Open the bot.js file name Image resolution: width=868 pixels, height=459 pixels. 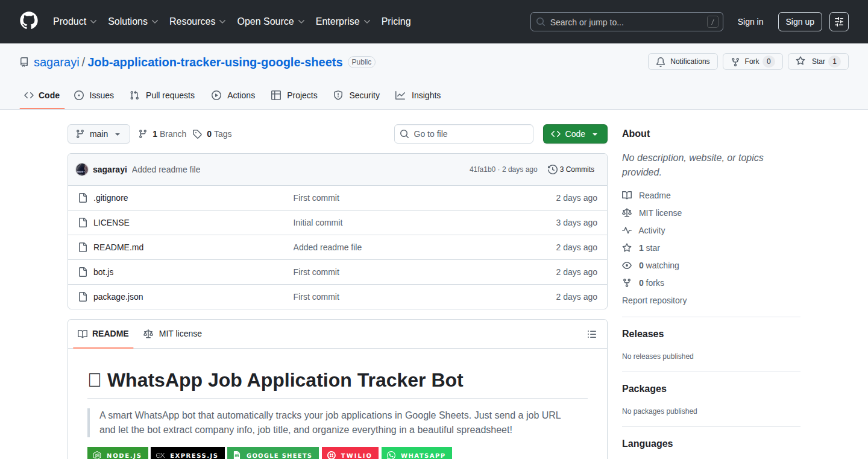[x=104, y=272]
